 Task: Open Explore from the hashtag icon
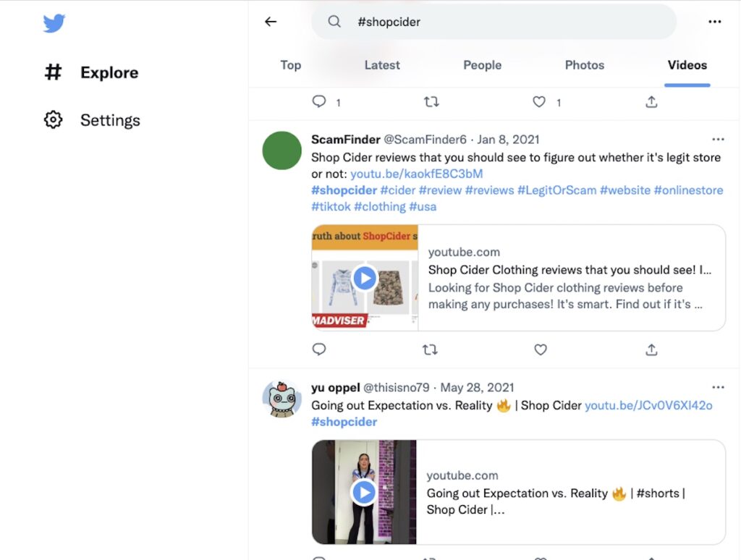point(53,72)
